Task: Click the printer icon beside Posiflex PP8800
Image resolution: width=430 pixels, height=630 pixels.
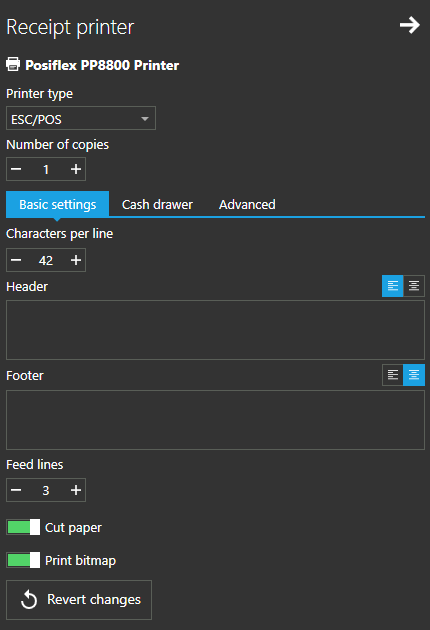Action: click(13, 64)
